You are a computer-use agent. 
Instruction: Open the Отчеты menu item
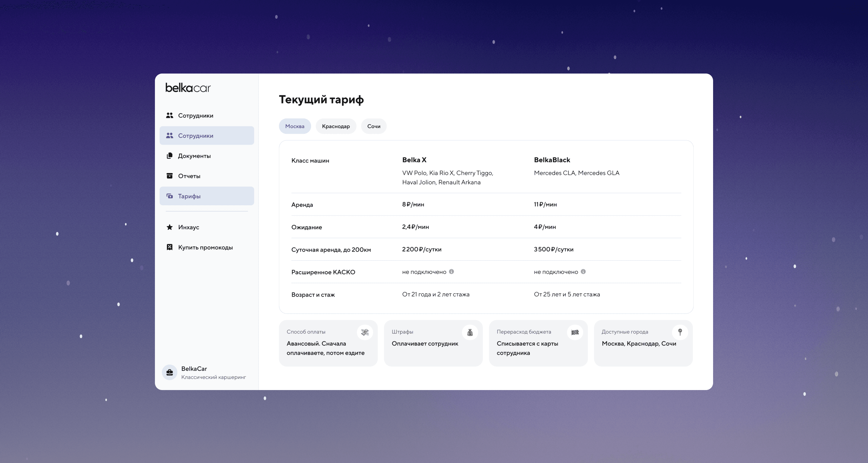206,176
